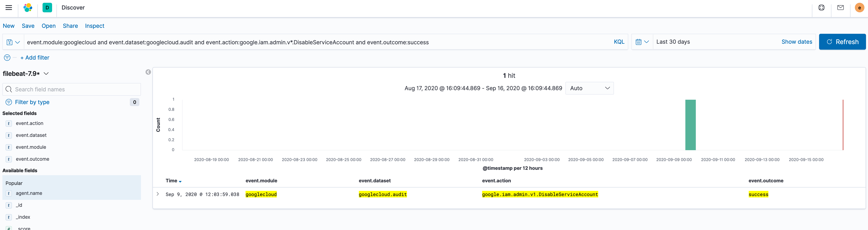
Task: Open the Inspect panel
Action: 94,26
